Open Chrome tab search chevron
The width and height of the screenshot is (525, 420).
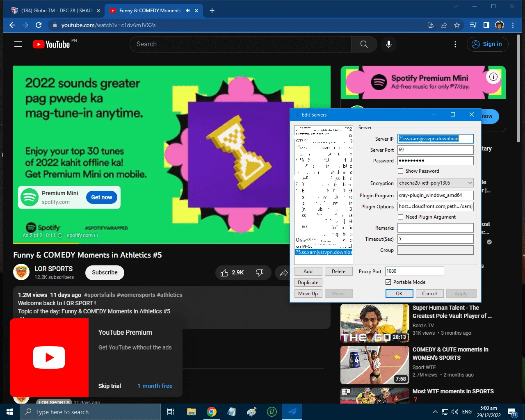click(456, 6)
